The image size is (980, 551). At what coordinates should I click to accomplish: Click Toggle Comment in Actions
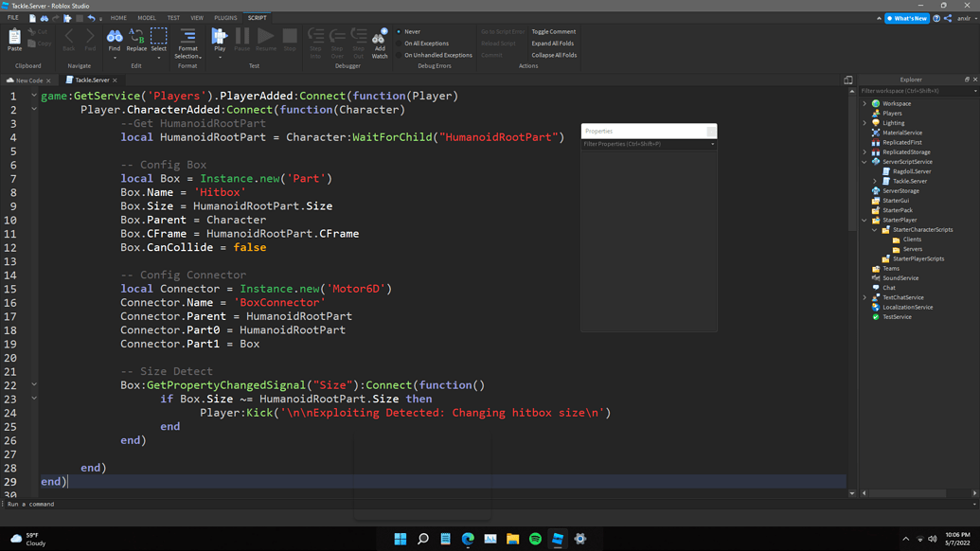pyautogui.click(x=553, y=30)
